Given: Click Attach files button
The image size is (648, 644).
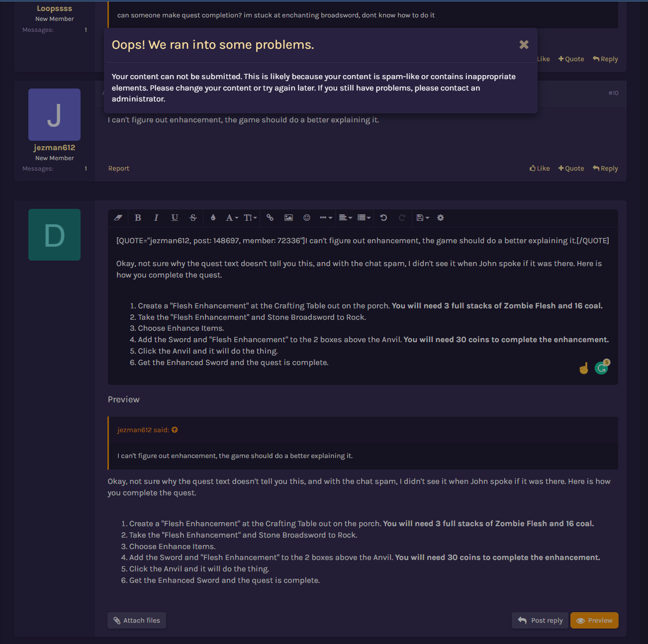Looking at the screenshot, I should (137, 620).
